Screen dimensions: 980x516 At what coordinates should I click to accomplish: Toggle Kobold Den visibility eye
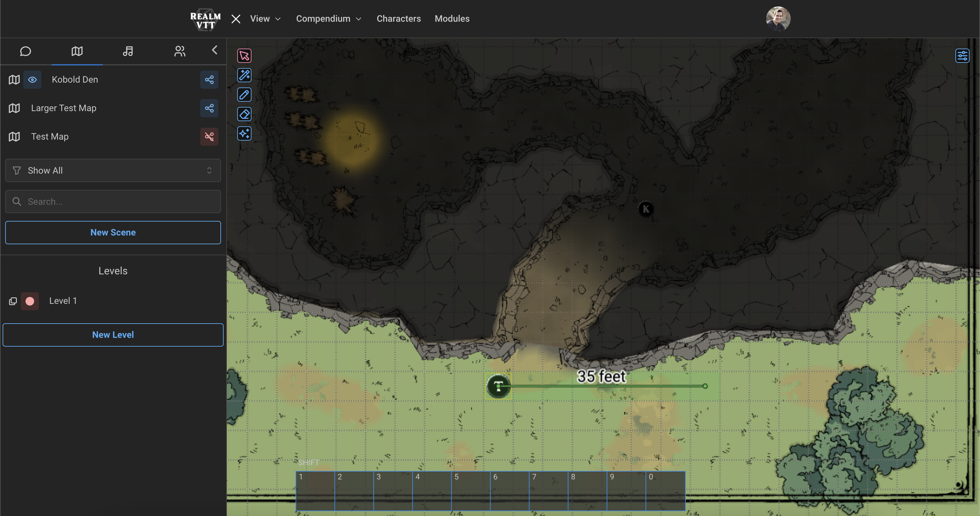click(x=33, y=80)
